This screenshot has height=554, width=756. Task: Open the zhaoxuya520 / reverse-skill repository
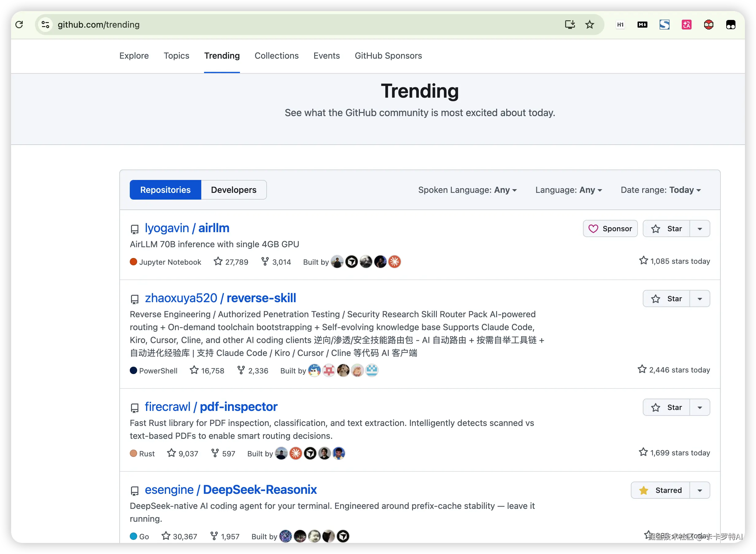point(220,298)
